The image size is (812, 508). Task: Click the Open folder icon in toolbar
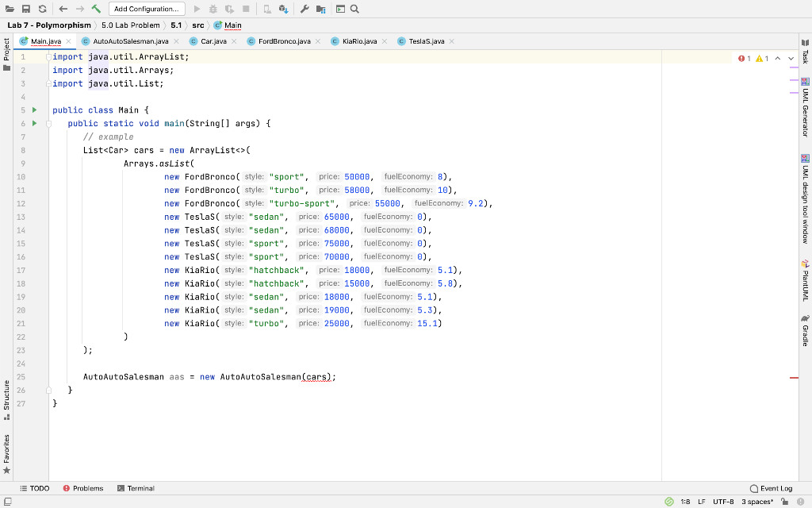click(10, 9)
